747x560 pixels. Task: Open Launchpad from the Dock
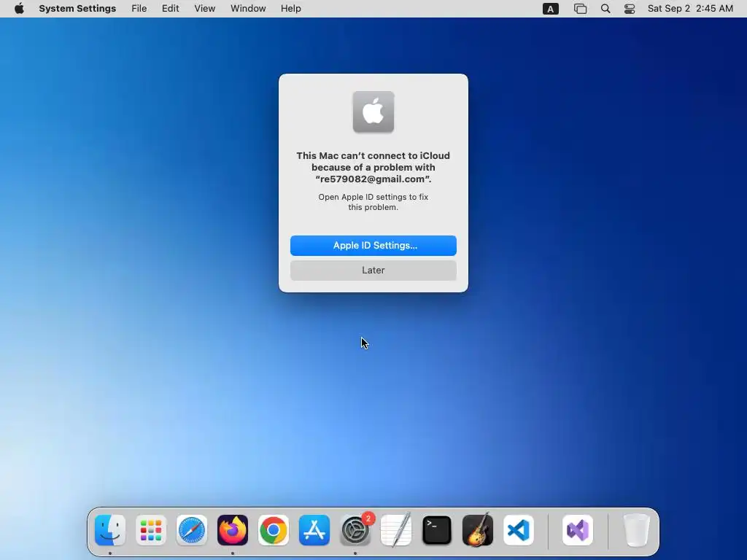pos(151,530)
